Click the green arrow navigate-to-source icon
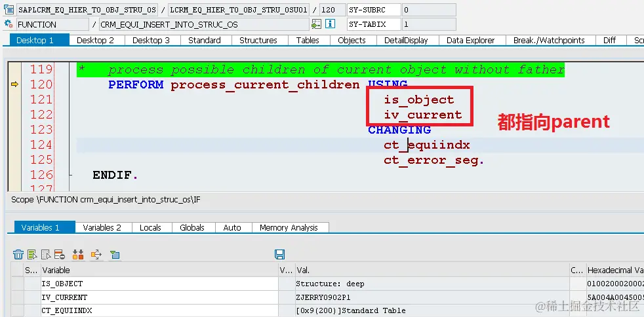644x317 pixels. coord(316,24)
